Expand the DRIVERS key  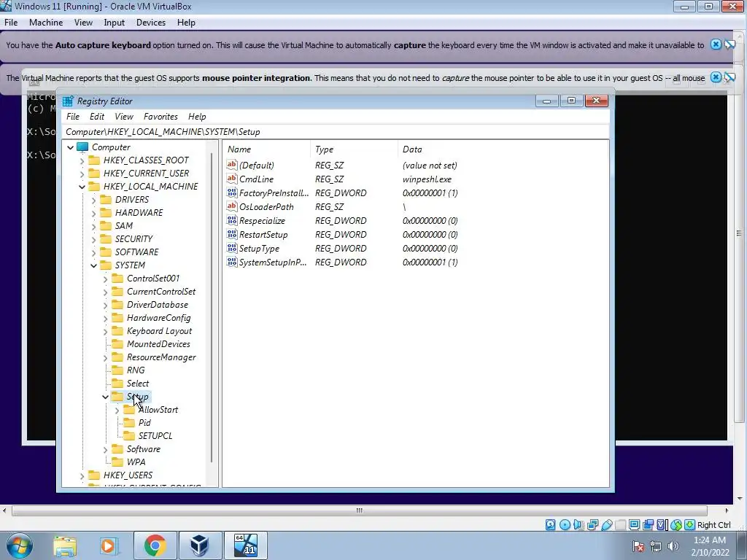pyautogui.click(x=94, y=200)
